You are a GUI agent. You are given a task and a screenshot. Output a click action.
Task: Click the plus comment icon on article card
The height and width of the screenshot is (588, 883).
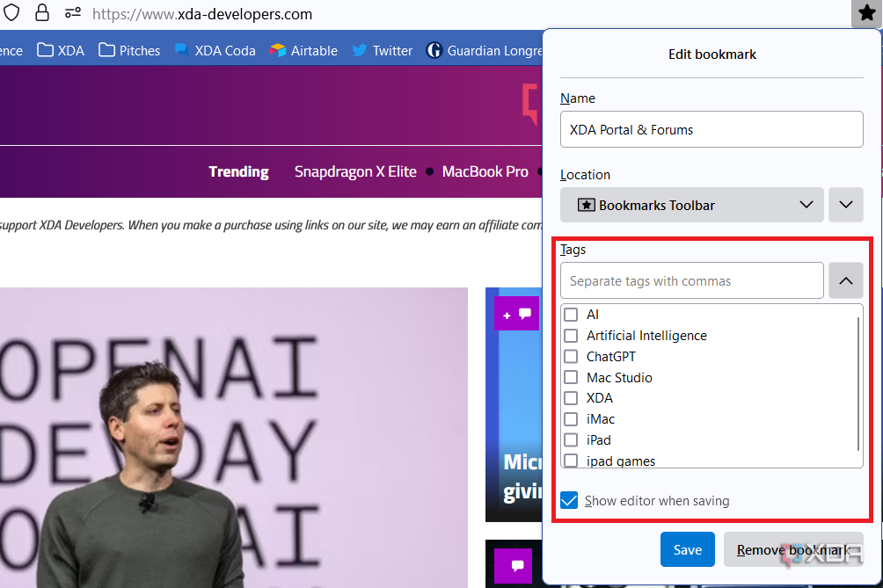(x=516, y=314)
